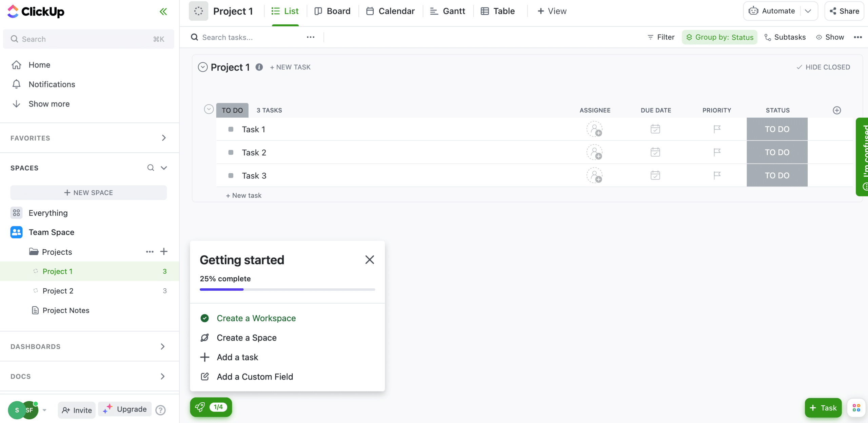
Task: Toggle Hide Closed tasks
Action: pyautogui.click(x=823, y=67)
